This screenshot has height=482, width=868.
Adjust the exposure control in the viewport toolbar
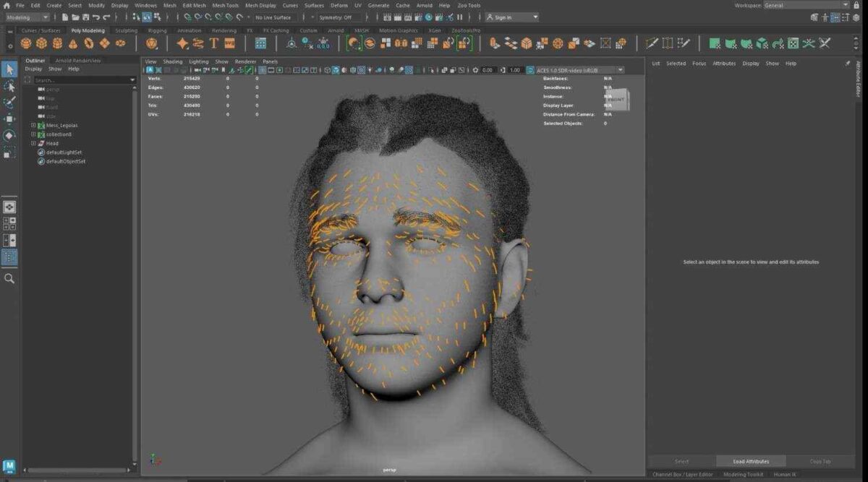(488, 69)
